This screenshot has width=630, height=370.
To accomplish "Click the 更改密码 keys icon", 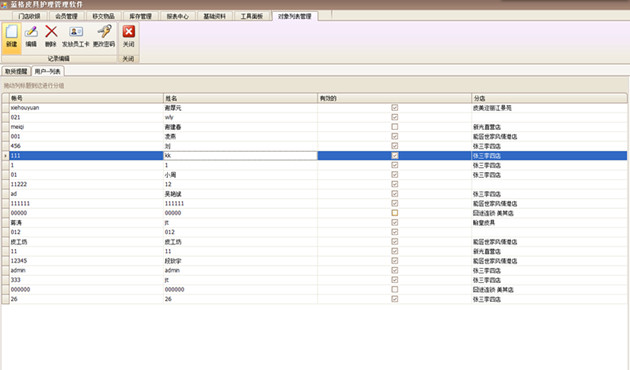I will tap(104, 32).
